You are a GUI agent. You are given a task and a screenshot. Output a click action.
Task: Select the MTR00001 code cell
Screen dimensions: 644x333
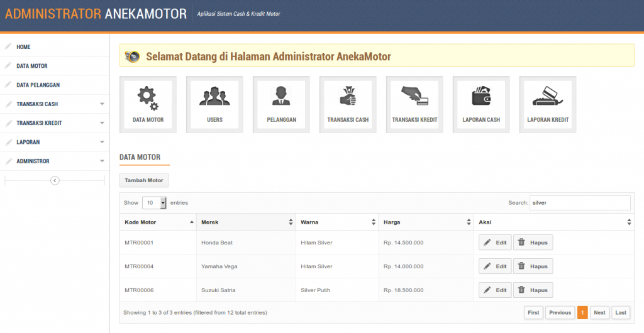(158, 243)
